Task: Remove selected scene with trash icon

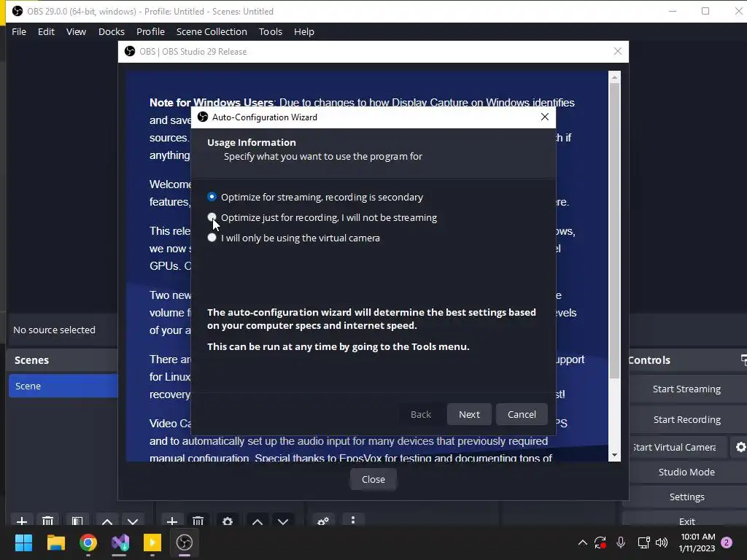Action: pos(47,521)
